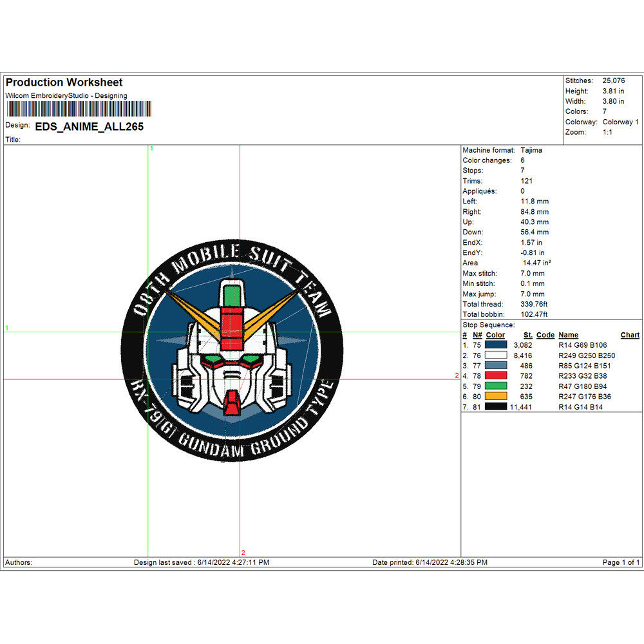Screen dimensions: 644x644
Task: Select the white swatch for stop 76
Action: pos(497,355)
